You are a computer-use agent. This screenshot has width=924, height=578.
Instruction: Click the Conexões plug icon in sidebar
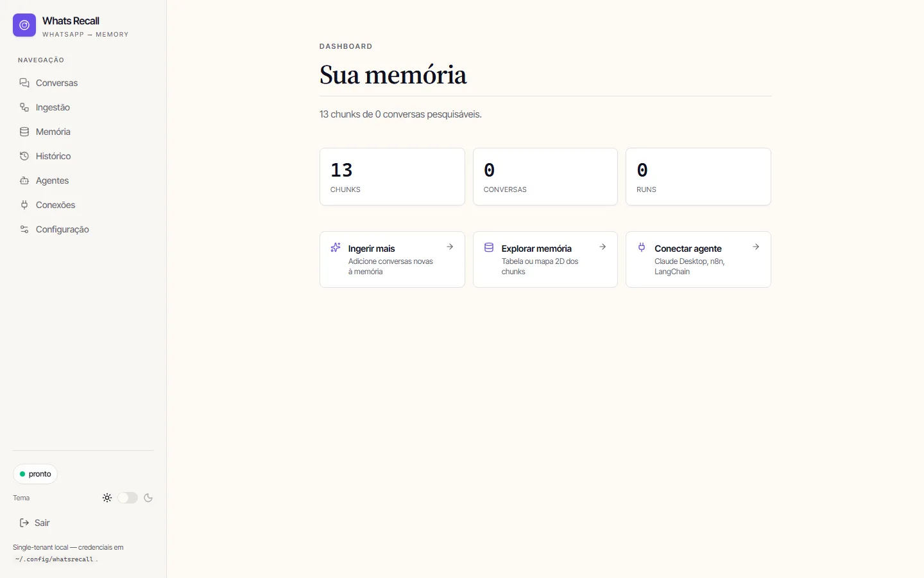click(x=24, y=205)
